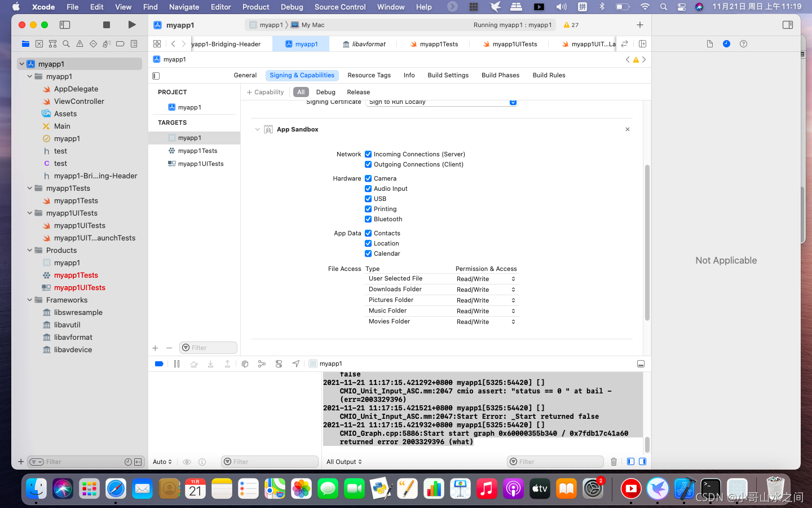Toggle the Calendar checkbox
The image size is (812, 508).
368,253
